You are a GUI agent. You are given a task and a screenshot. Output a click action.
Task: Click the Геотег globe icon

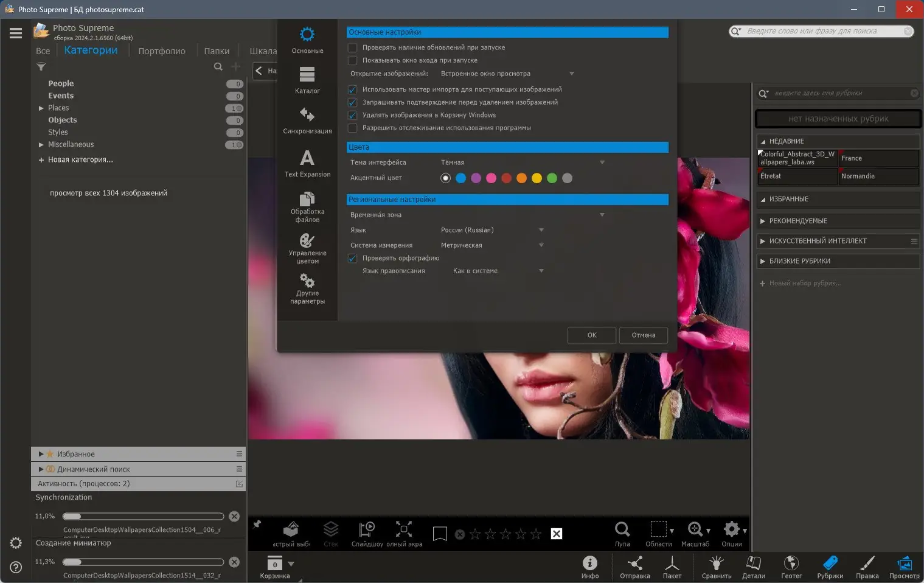coord(791,567)
